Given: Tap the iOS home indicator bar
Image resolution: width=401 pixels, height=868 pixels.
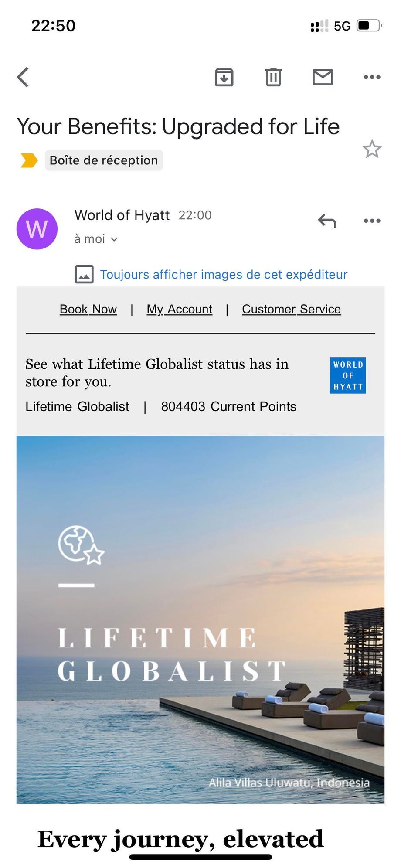Looking at the screenshot, I should [200, 857].
